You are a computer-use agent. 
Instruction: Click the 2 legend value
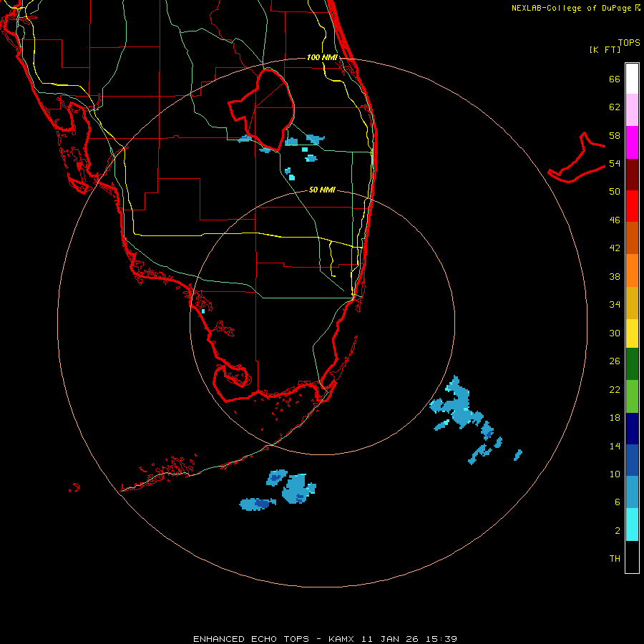tap(618, 531)
